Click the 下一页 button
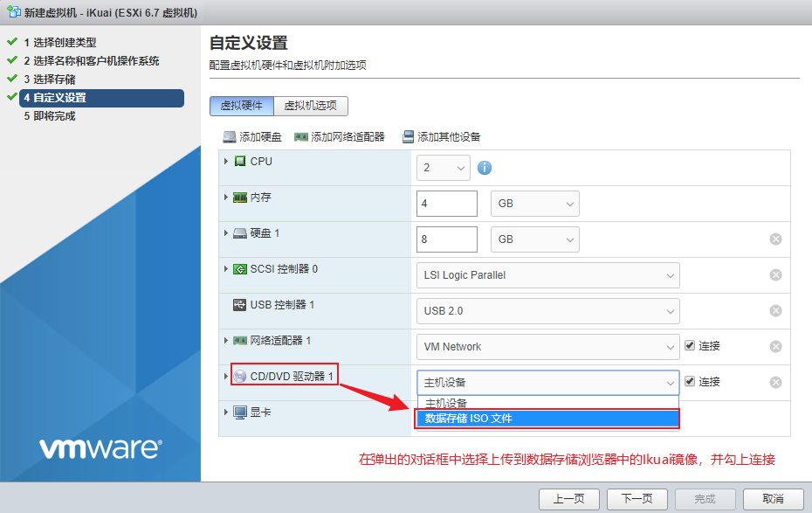The height and width of the screenshot is (513, 812). pyautogui.click(x=637, y=499)
